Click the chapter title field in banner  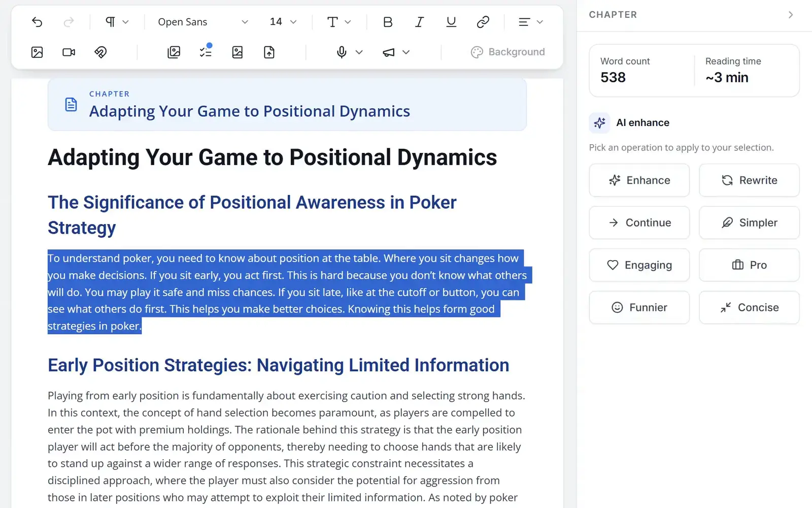250,111
